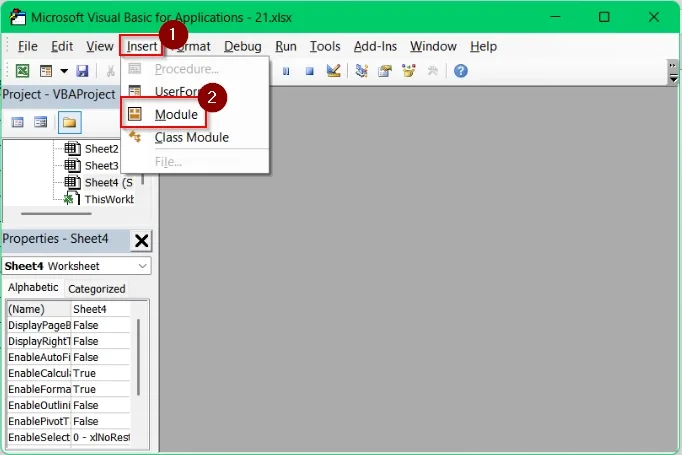Toggle Design Mode icon
Image resolution: width=682 pixels, height=455 pixels.
point(334,70)
